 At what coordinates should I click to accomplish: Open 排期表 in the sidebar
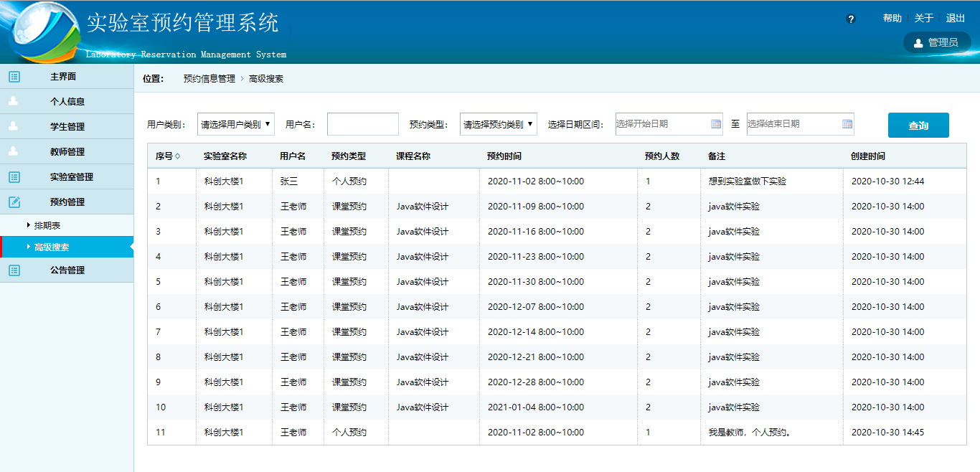tap(47, 225)
